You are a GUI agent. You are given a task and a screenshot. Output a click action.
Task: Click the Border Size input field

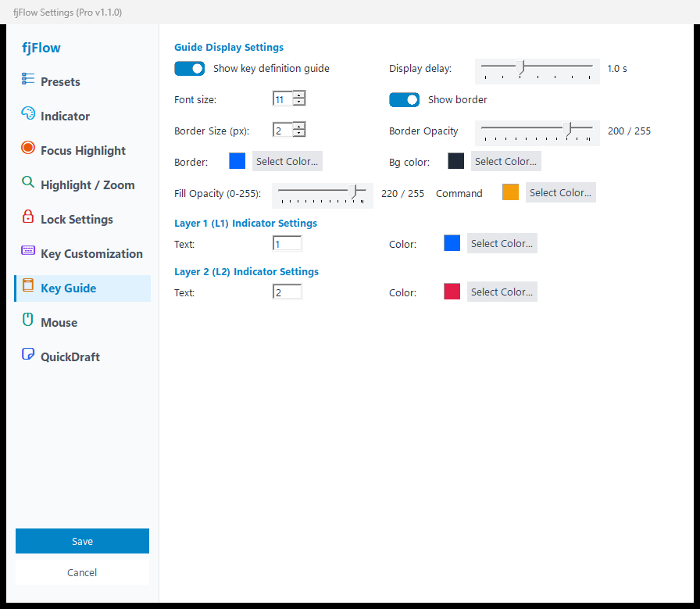point(283,130)
